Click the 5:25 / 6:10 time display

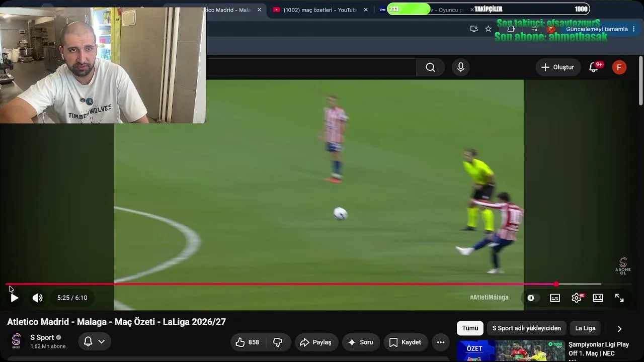coord(72,298)
